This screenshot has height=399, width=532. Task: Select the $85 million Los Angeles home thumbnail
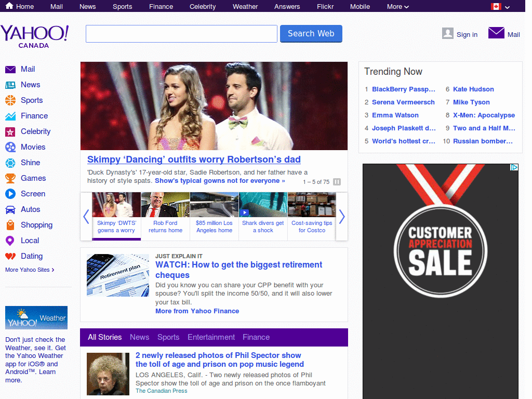coord(214,217)
